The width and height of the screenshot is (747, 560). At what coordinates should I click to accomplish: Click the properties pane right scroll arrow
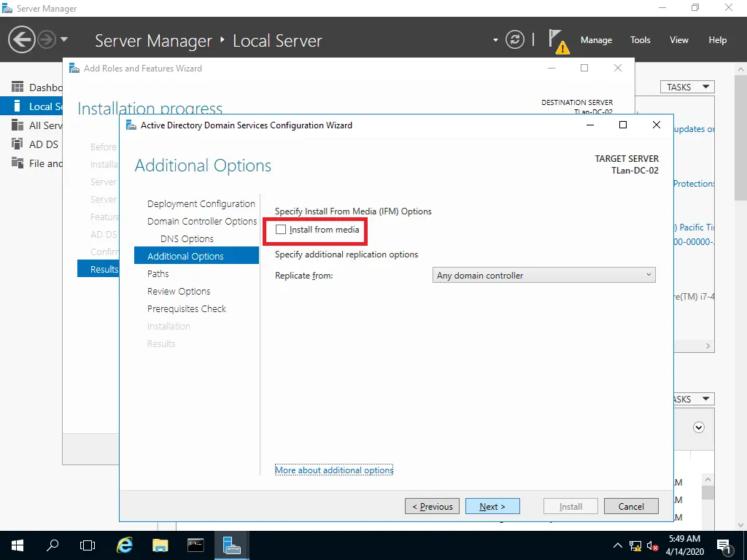(x=708, y=346)
